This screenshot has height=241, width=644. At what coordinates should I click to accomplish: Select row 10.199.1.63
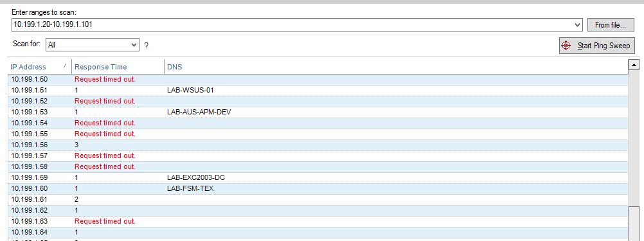pyautogui.click(x=318, y=221)
